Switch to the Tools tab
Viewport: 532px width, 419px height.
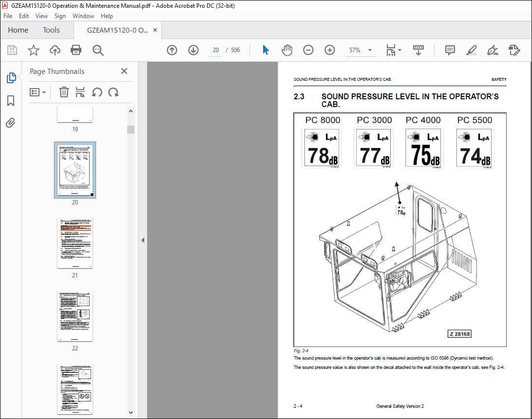coord(51,30)
